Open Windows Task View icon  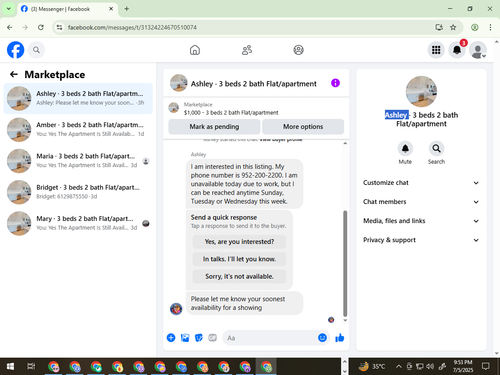click(x=31, y=367)
